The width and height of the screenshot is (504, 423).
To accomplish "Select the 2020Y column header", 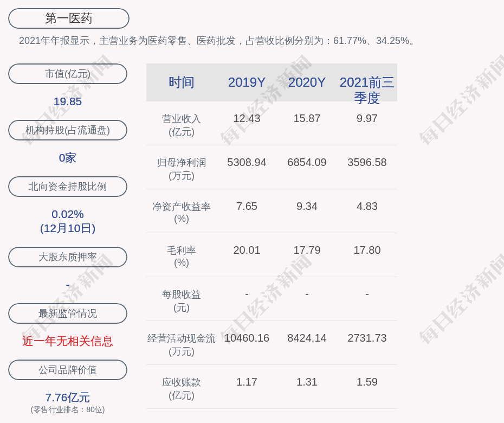I will pyautogui.click(x=307, y=82).
